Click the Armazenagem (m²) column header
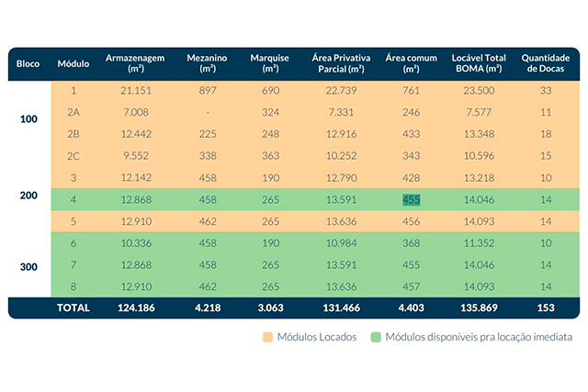Viewport: 588px width, 392px height. point(136,63)
